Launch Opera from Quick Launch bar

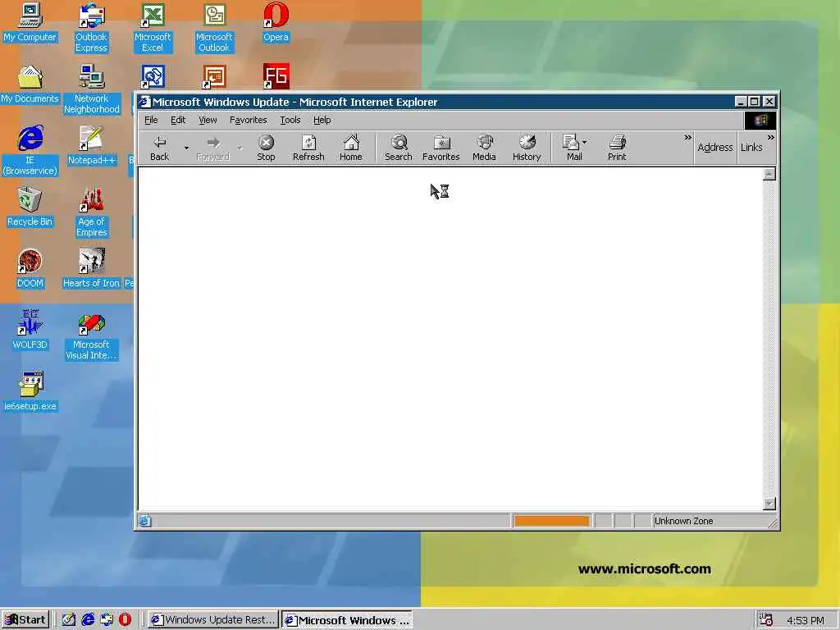pyautogui.click(x=125, y=620)
